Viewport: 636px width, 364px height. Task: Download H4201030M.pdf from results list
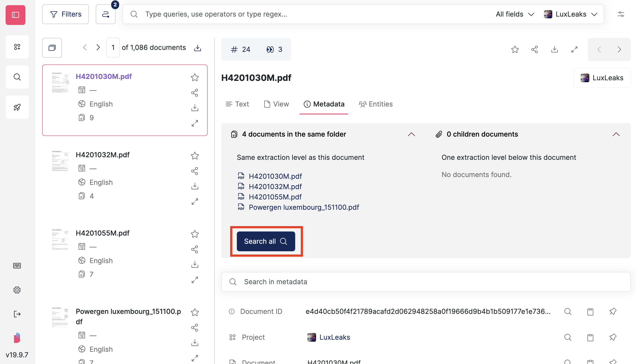(195, 108)
